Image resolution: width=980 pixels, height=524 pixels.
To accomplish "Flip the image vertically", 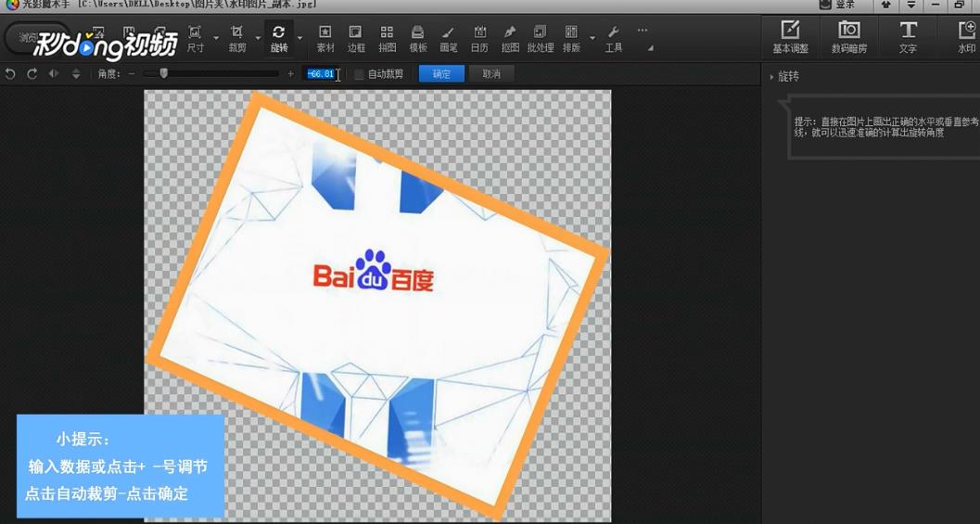I will click(x=76, y=74).
